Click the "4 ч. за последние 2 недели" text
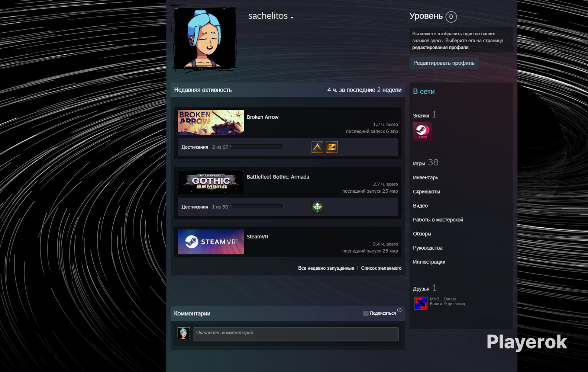Viewport: 588px width, 372px height. (x=364, y=90)
